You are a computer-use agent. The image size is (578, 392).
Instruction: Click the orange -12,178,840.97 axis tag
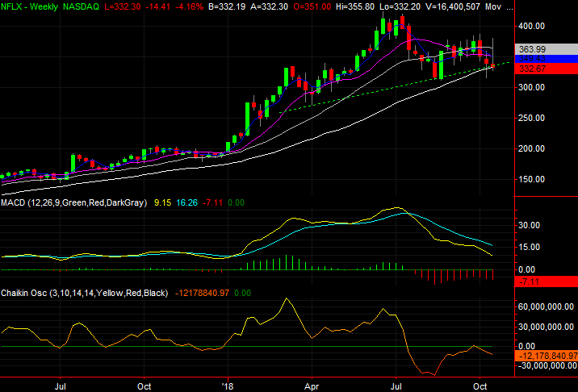coord(547,356)
